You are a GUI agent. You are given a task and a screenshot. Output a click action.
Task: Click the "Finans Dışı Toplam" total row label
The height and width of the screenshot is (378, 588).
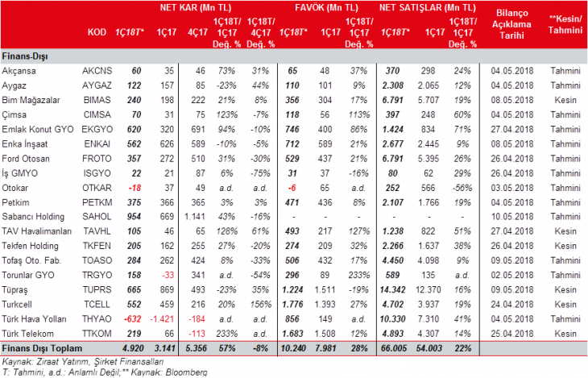pyautogui.click(x=42, y=348)
